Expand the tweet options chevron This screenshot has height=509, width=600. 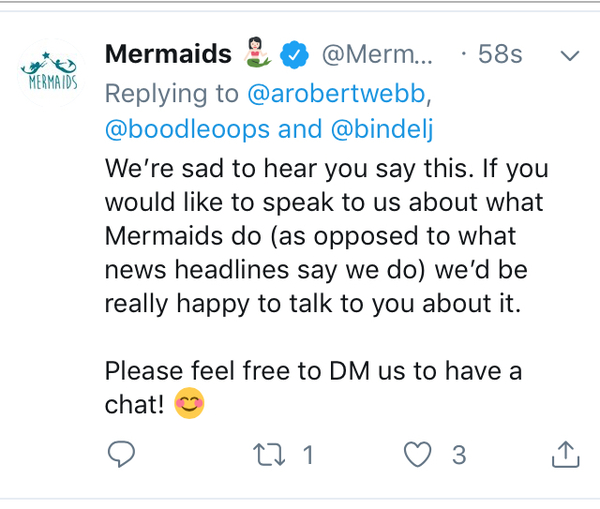pyautogui.click(x=571, y=55)
